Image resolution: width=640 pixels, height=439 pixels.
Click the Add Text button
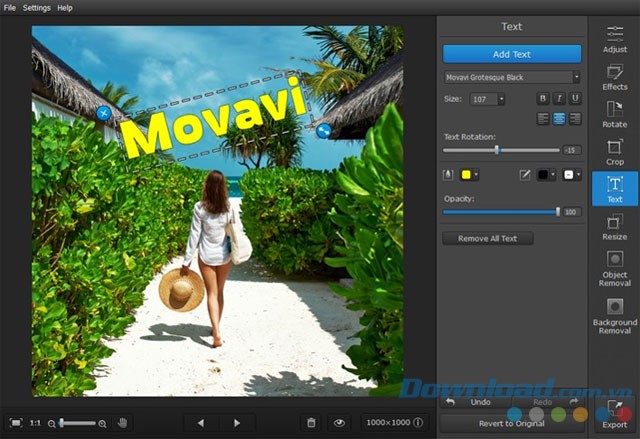tap(511, 53)
